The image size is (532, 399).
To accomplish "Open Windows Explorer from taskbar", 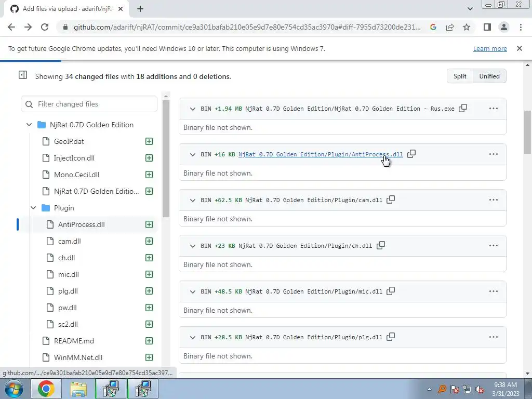I will tap(78, 389).
